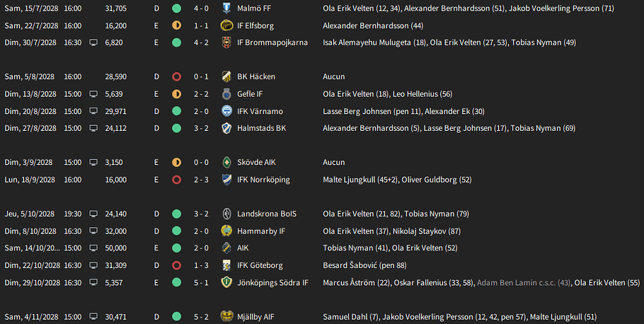
Task: Click the green win indicator for IFK Värnamo match
Action: point(177,111)
